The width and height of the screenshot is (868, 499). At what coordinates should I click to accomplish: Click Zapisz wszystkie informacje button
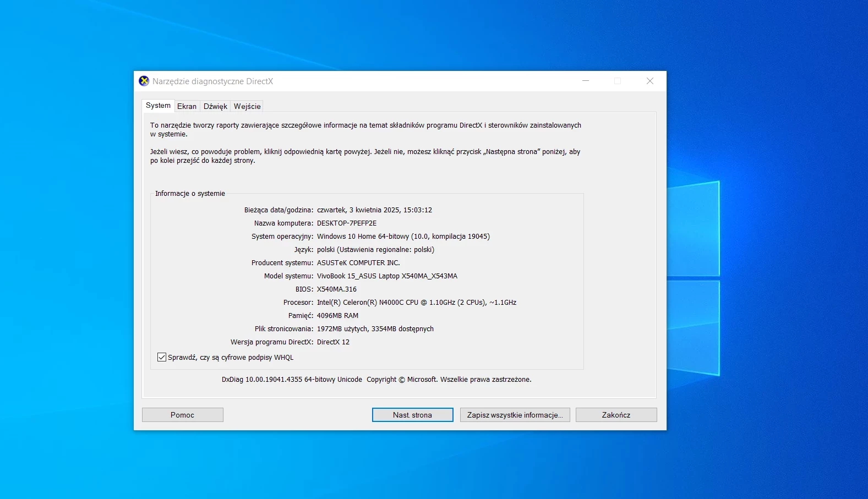(x=515, y=415)
